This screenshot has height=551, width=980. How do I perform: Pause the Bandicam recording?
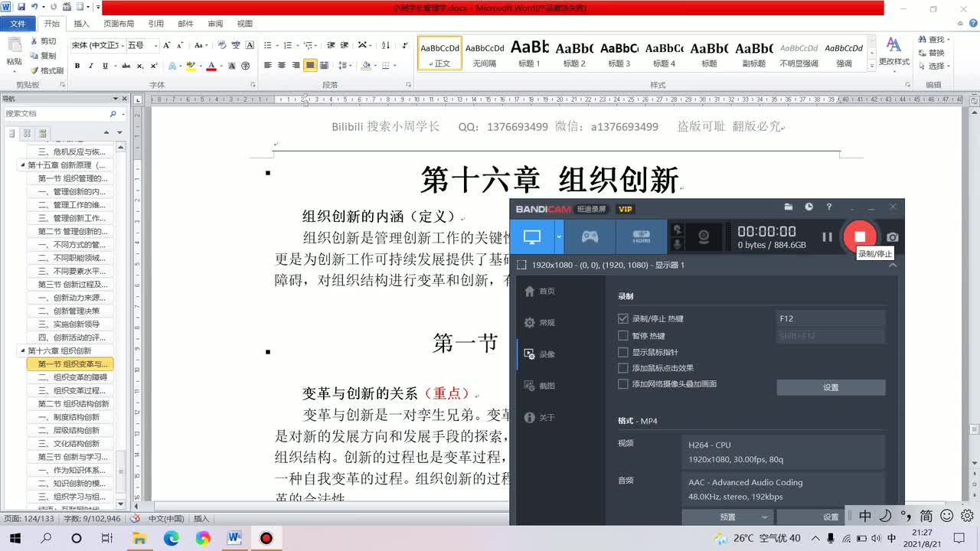[827, 237]
